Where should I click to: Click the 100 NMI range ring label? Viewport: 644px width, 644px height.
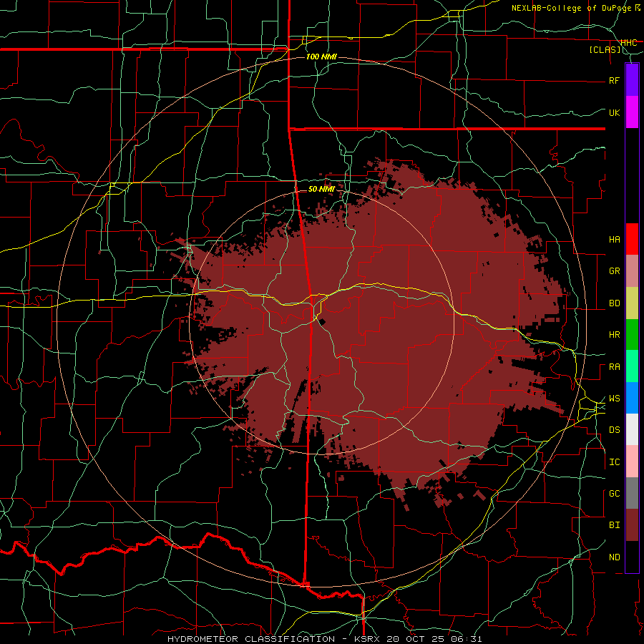pos(321,57)
